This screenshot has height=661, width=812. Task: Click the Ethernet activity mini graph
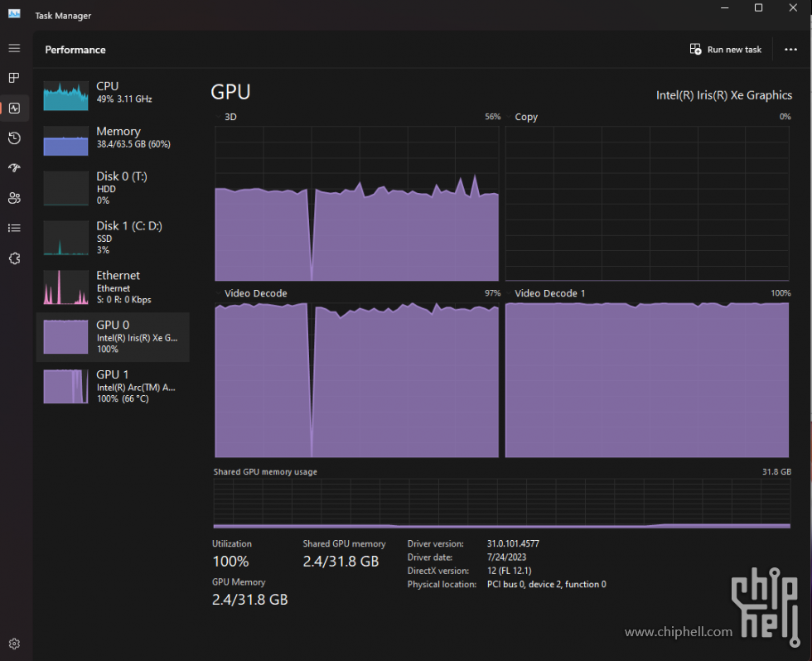(x=65, y=287)
